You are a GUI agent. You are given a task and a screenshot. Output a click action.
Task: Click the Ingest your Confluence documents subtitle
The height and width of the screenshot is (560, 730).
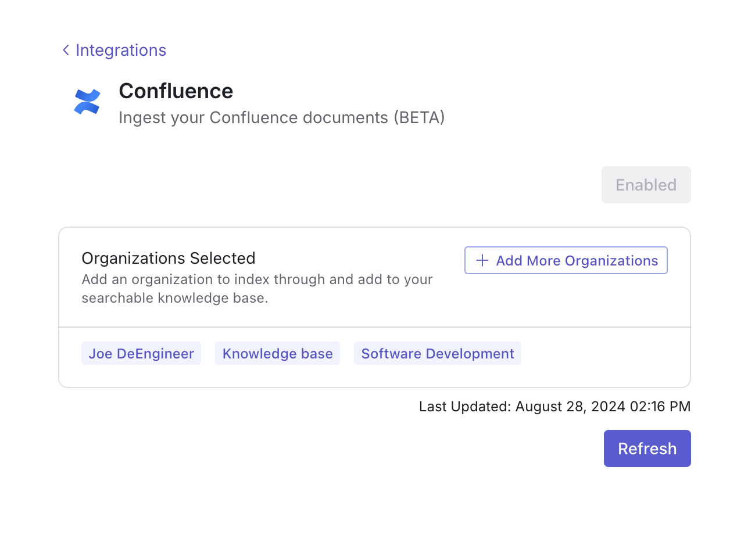[253, 118]
